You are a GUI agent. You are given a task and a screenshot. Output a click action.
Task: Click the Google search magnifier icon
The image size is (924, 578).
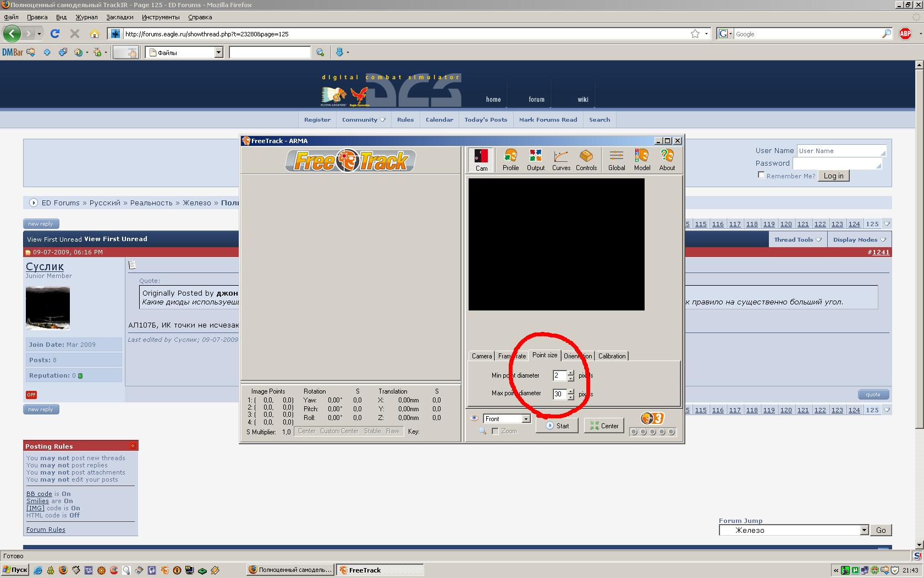click(886, 34)
